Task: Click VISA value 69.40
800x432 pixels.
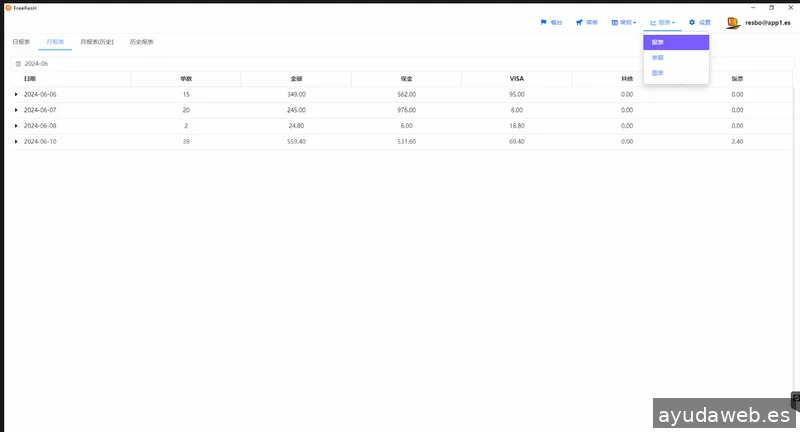Action: [x=517, y=141]
